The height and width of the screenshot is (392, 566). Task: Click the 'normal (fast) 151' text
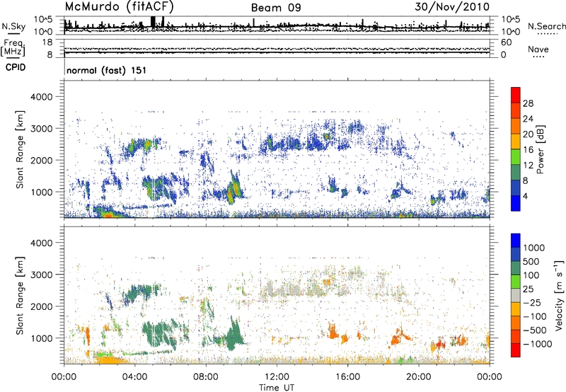107,70
